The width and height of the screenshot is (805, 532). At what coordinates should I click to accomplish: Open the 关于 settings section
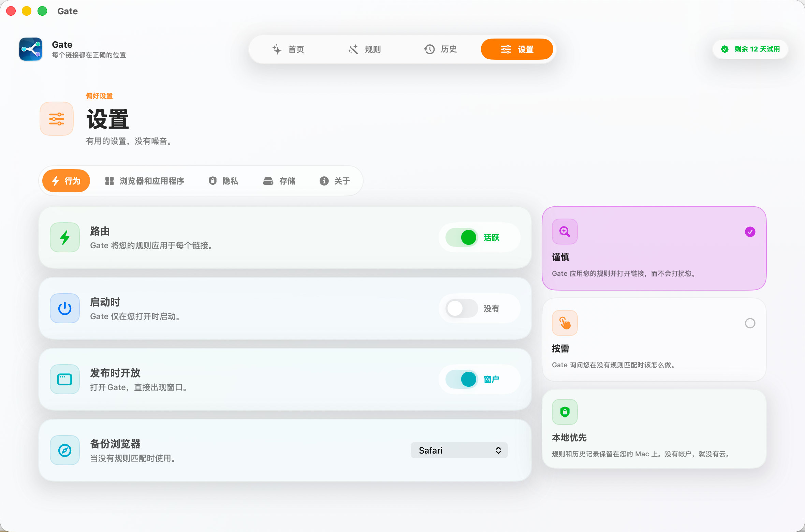pos(335,181)
